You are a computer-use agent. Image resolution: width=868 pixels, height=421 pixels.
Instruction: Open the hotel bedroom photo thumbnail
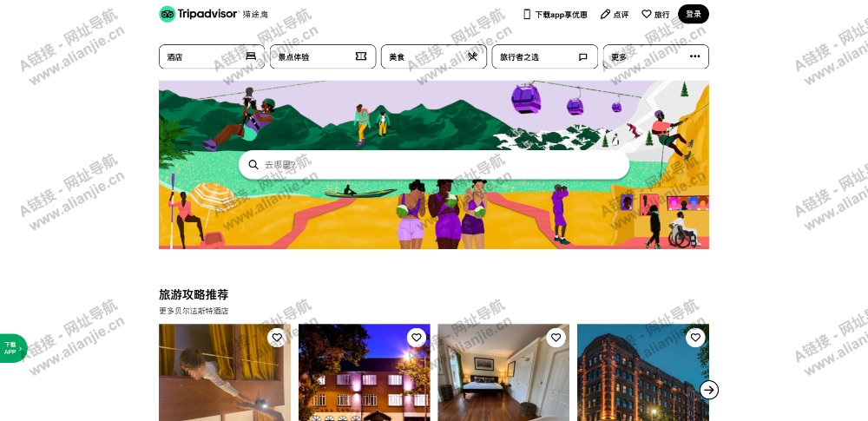pyautogui.click(x=503, y=372)
